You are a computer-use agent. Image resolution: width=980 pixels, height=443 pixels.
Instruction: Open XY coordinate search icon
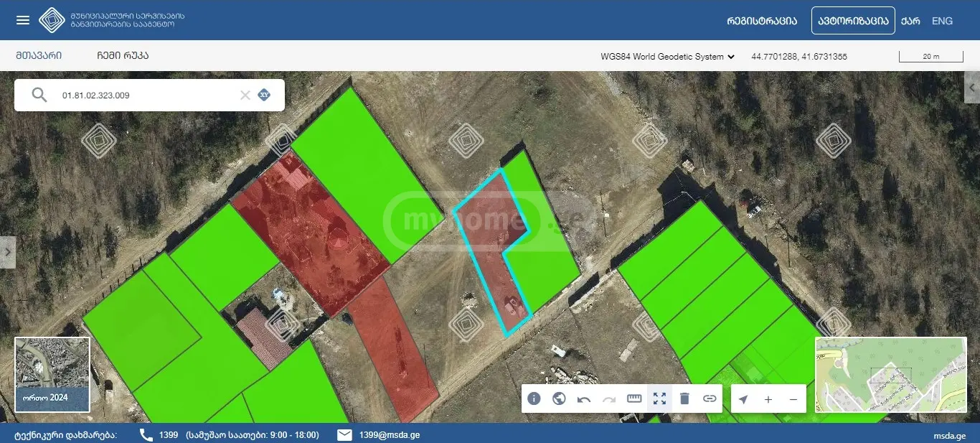(264, 95)
